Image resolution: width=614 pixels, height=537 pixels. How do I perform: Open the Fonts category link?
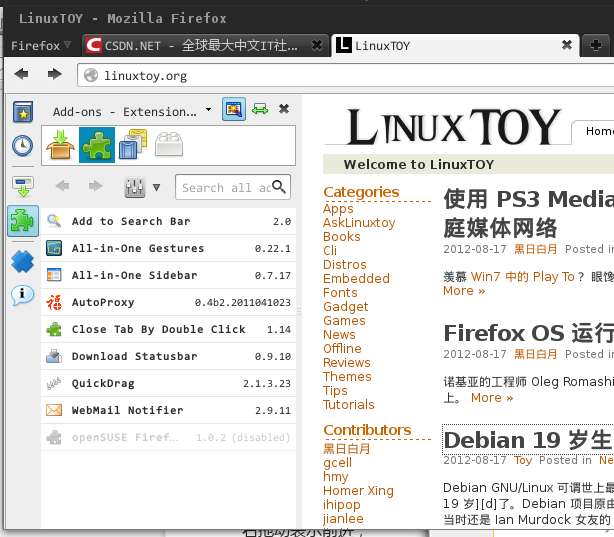pos(340,293)
